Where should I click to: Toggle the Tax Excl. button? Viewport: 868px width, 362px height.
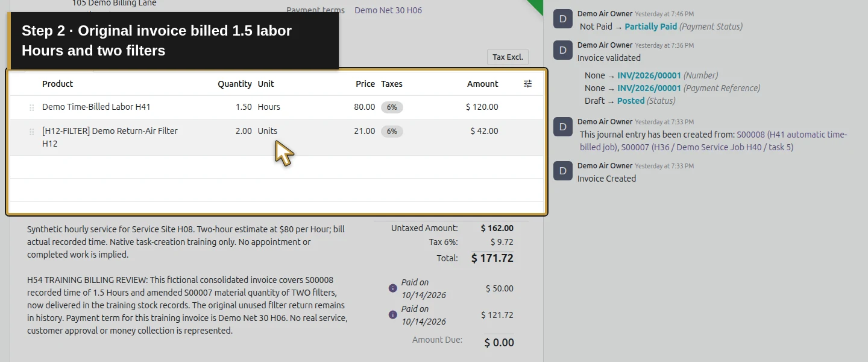pos(508,57)
